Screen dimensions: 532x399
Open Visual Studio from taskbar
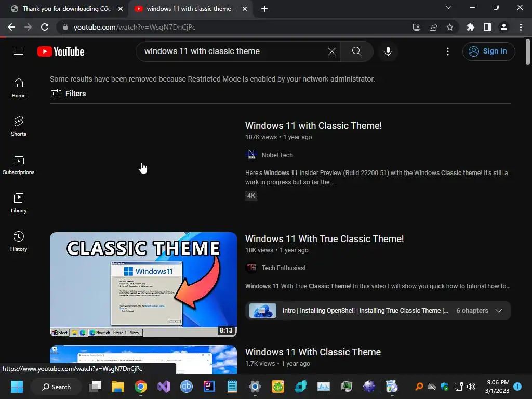[x=164, y=387]
